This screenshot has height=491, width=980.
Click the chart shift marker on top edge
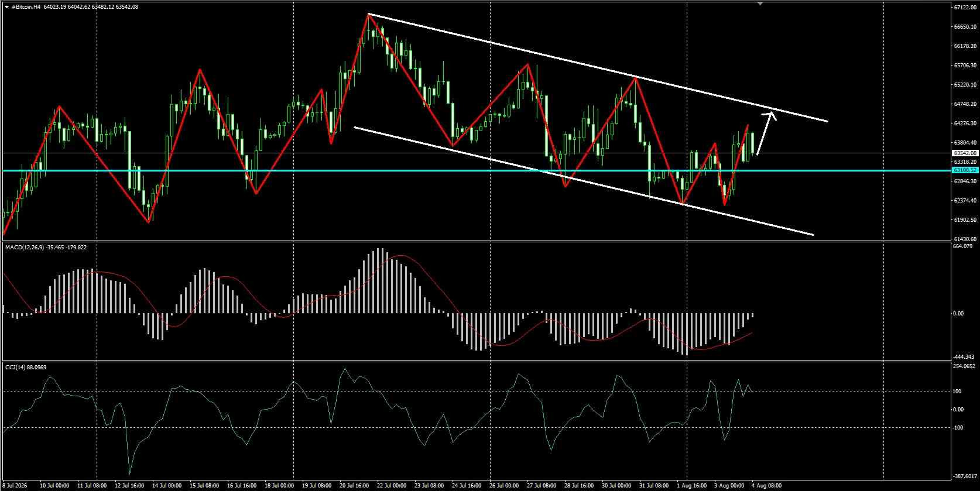coord(760,4)
